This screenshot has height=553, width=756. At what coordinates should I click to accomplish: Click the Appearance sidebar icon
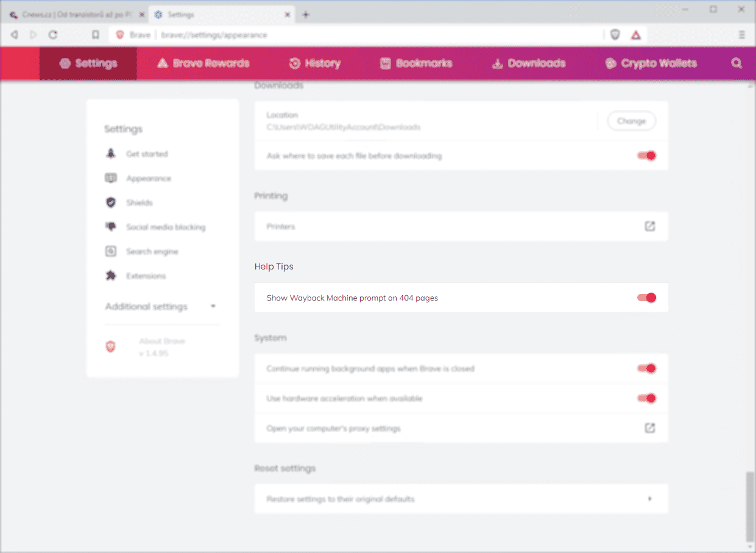[111, 178]
